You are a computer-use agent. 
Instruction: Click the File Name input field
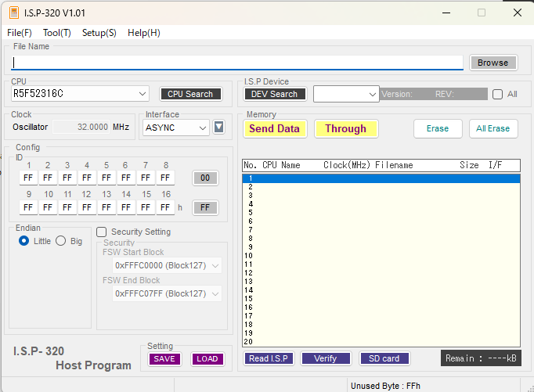click(x=237, y=63)
